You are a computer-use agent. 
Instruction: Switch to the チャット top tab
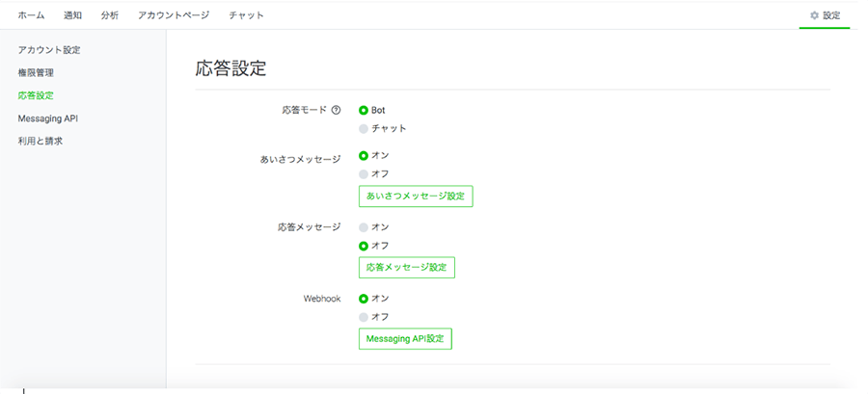pos(246,15)
